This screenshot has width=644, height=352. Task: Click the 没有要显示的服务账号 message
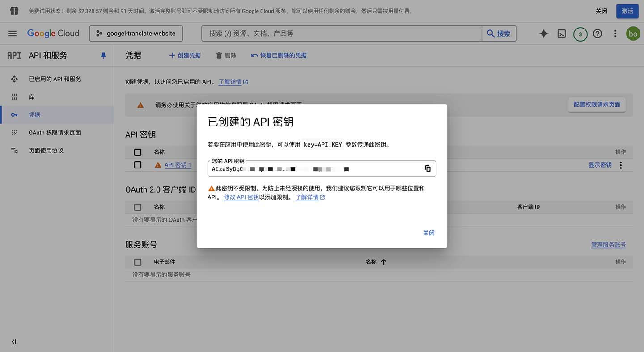coord(161,275)
